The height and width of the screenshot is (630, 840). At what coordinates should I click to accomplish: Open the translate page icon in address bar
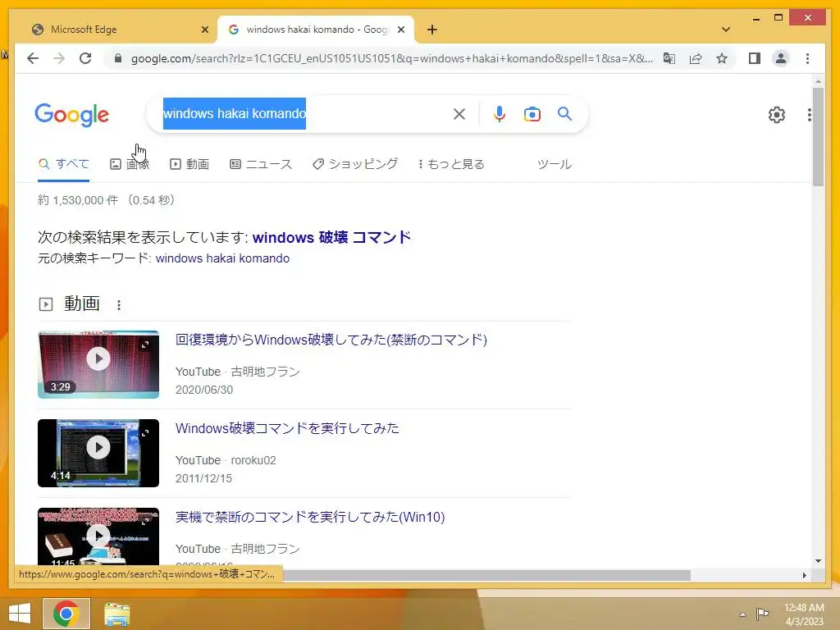click(669, 58)
